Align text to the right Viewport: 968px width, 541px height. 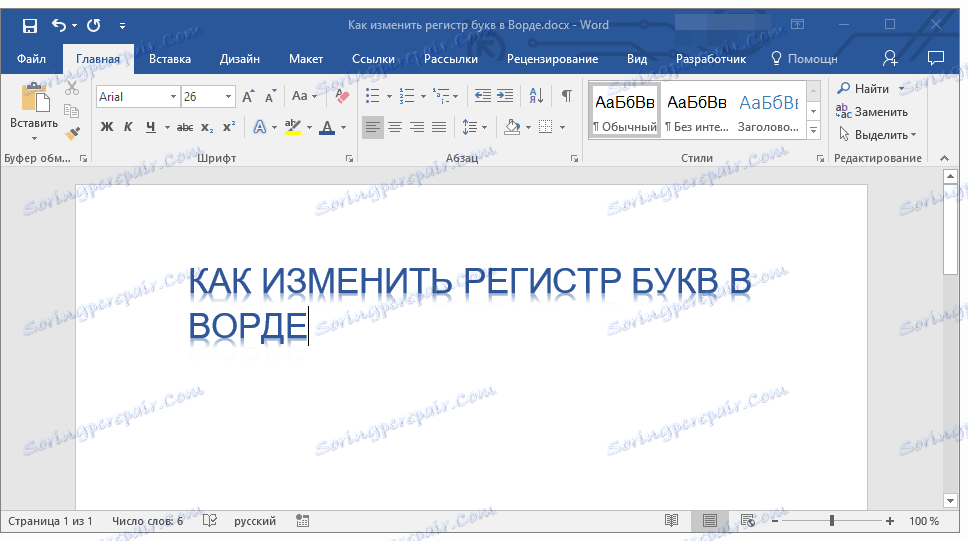click(x=417, y=127)
